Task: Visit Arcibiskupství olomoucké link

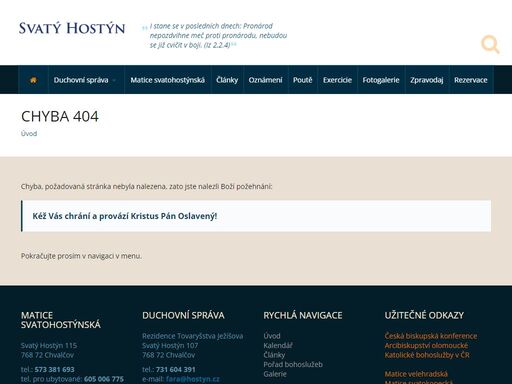Action: 426,345
